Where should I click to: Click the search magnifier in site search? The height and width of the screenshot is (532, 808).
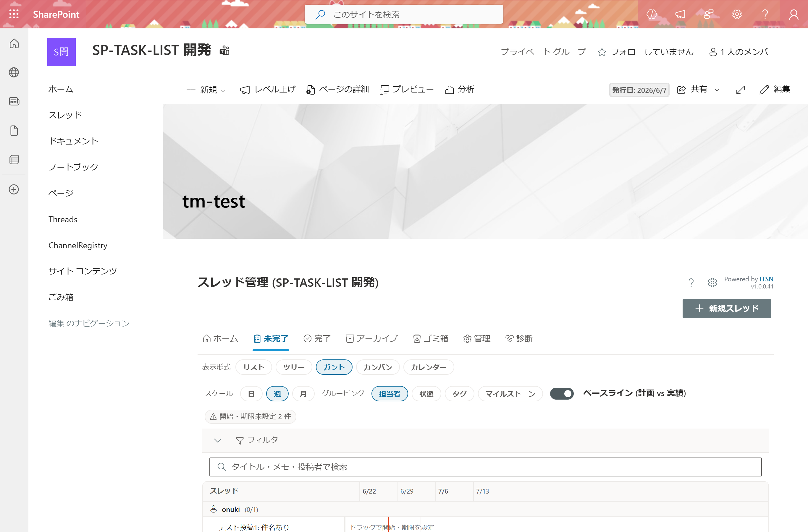tap(320, 14)
